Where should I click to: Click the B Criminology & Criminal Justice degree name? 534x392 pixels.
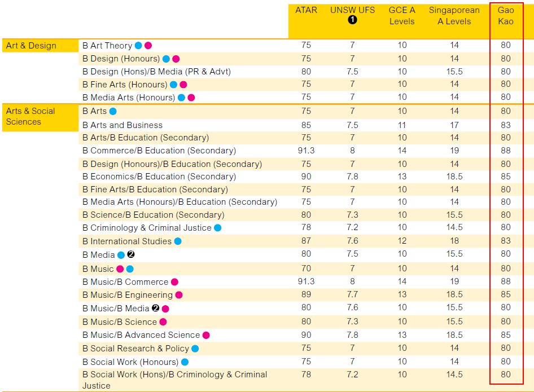tap(147, 228)
